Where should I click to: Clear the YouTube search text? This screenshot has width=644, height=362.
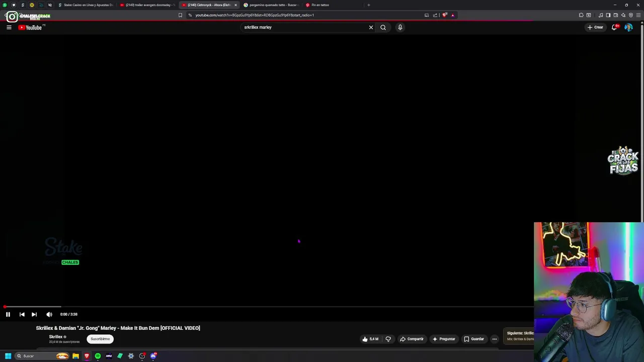(371, 27)
